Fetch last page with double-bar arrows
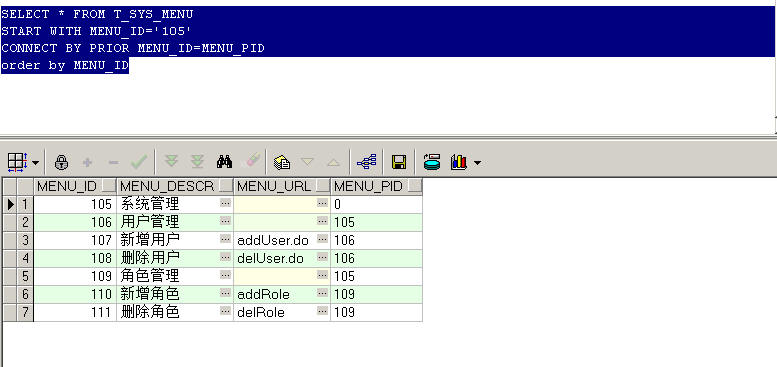Screen dimensions: 777x367 pyautogui.click(x=198, y=161)
